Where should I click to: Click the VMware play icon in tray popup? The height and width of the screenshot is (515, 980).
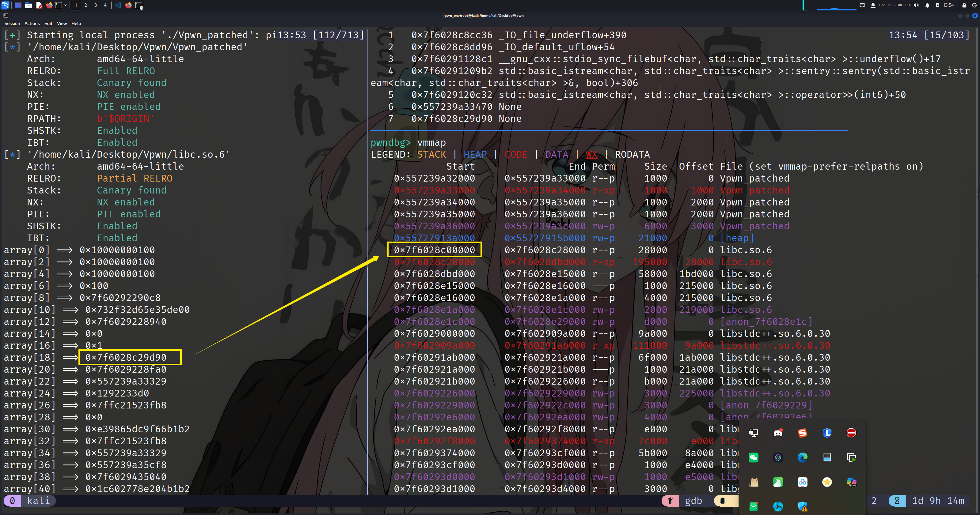tap(851, 458)
